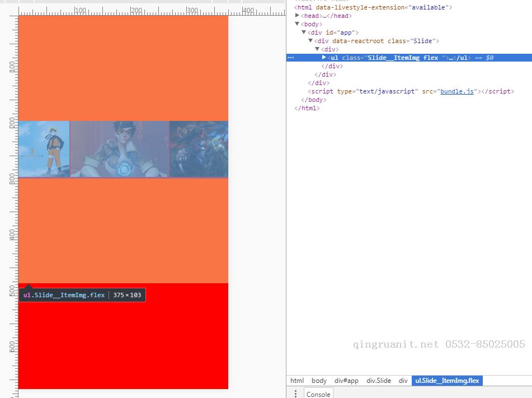Screen dimensions: 532x398
Task: Select the ul.Slide__ItemImg.flex breadcrumb
Action: tap(447, 381)
